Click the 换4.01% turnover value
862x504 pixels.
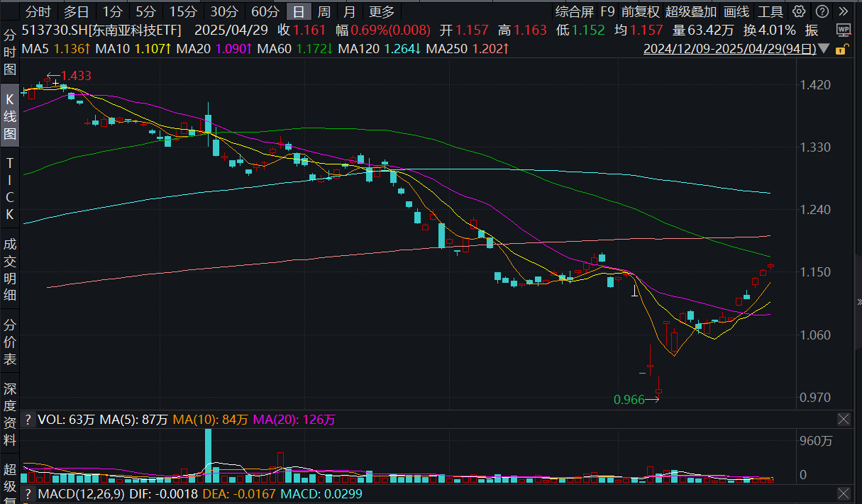[x=770, y=30]
